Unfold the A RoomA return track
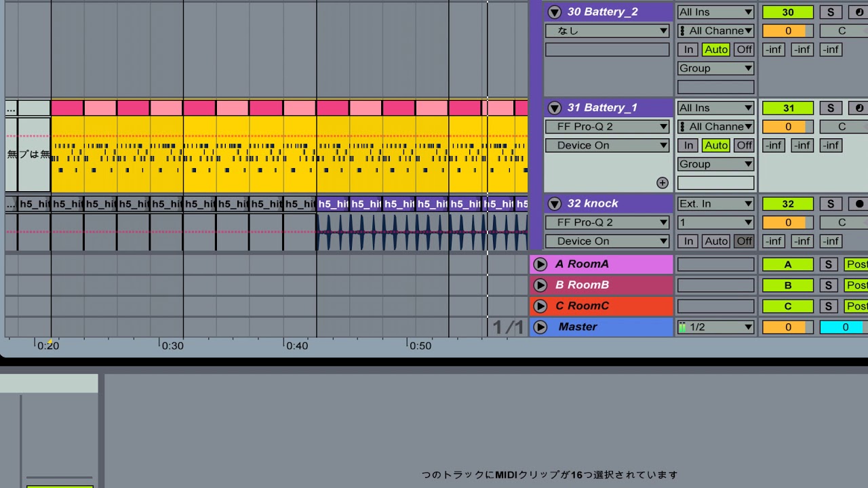 coord(540,264)
